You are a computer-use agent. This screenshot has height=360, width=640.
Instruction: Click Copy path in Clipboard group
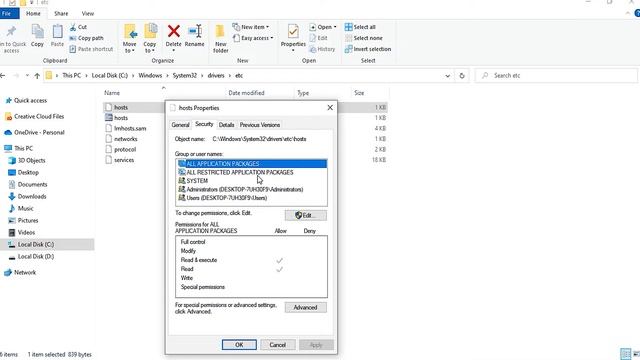[86, 38]
